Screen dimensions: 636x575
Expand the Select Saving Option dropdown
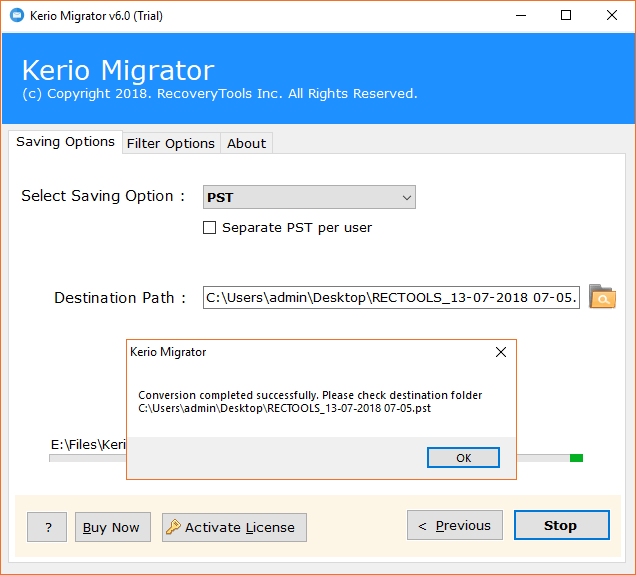[x=407, y=198]
